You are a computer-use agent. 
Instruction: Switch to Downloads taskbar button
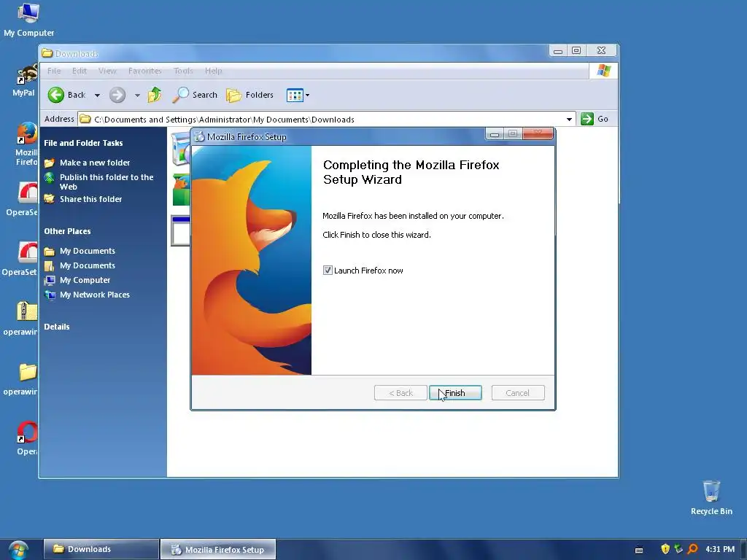[x=101, y=549]
